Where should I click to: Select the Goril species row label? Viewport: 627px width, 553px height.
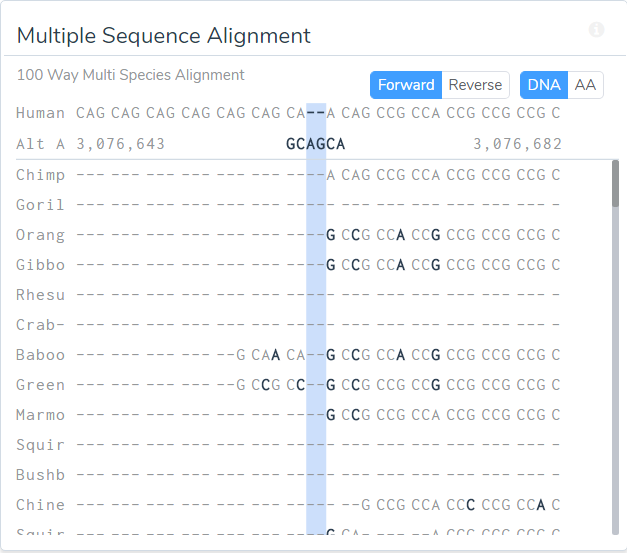tap(41, 205)
